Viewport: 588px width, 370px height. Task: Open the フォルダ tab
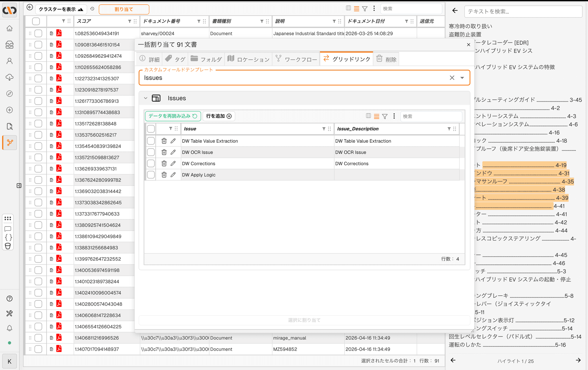[206, 59]
